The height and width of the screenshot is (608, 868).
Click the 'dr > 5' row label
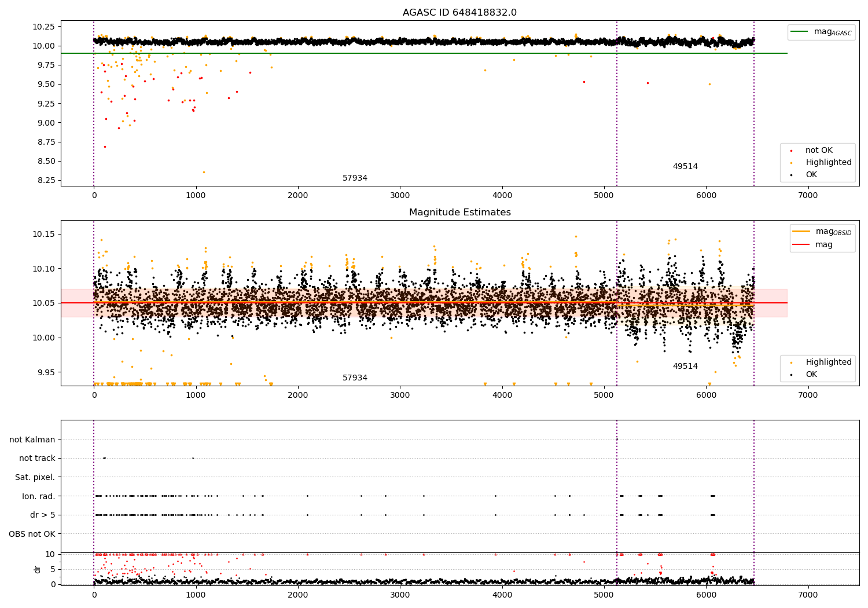tap(43, 515)
